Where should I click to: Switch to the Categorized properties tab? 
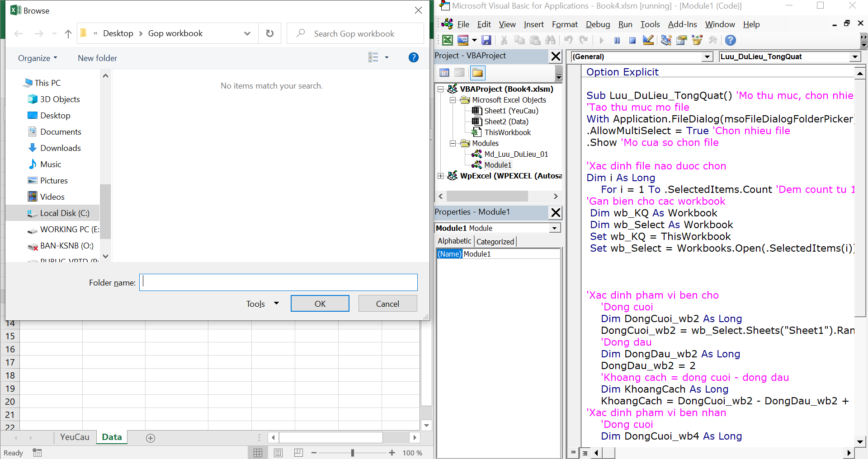coord(495,242)
